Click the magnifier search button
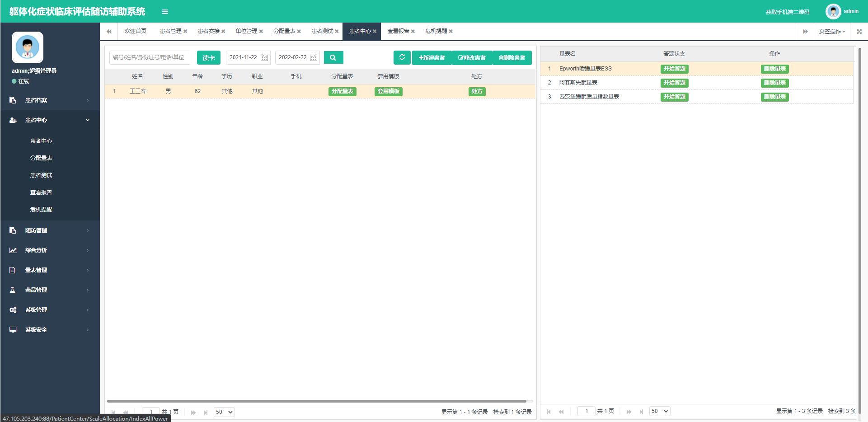This screenshot has width=868, height=422. pyautogui.click(x=333, y=57)
